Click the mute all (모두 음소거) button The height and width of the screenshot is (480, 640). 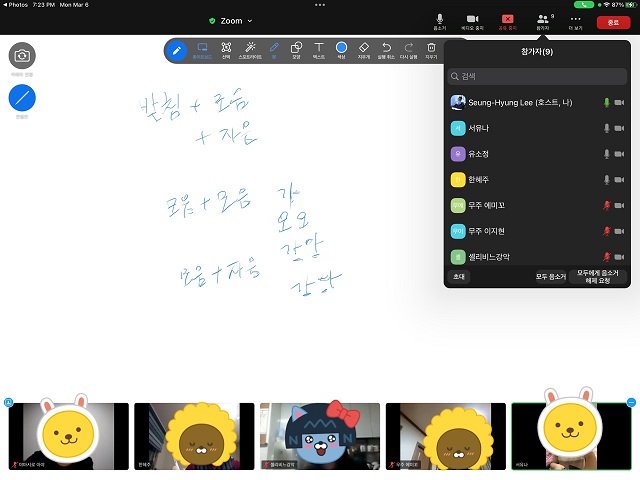pyautogui.click(x=551, y=277)
